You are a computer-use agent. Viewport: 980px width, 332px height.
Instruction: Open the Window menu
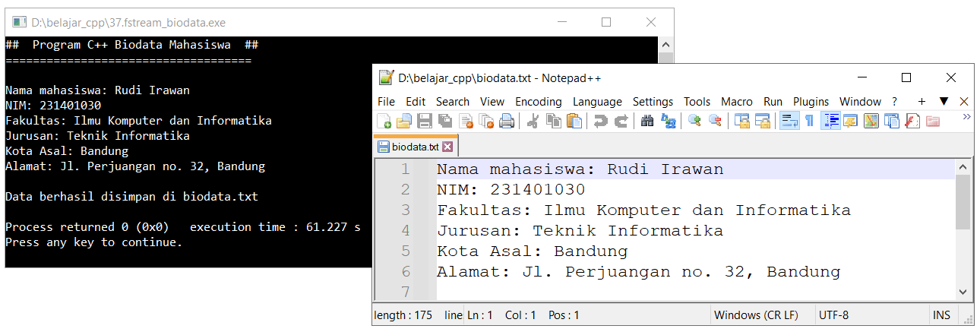[x=860, y=102]
